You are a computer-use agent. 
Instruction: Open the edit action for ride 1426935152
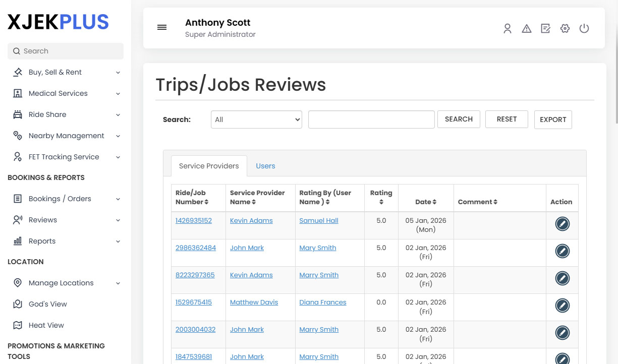pyautogui.click(x=562, y=223)
